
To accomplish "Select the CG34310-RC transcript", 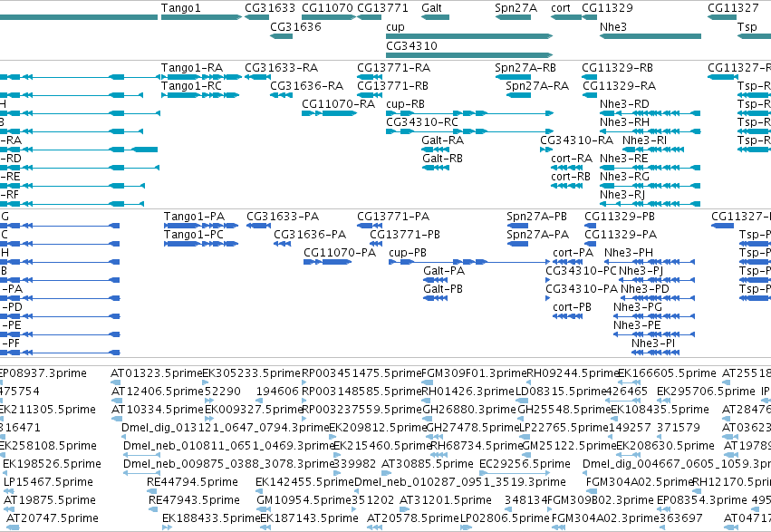I will click(x=469, y=131).
